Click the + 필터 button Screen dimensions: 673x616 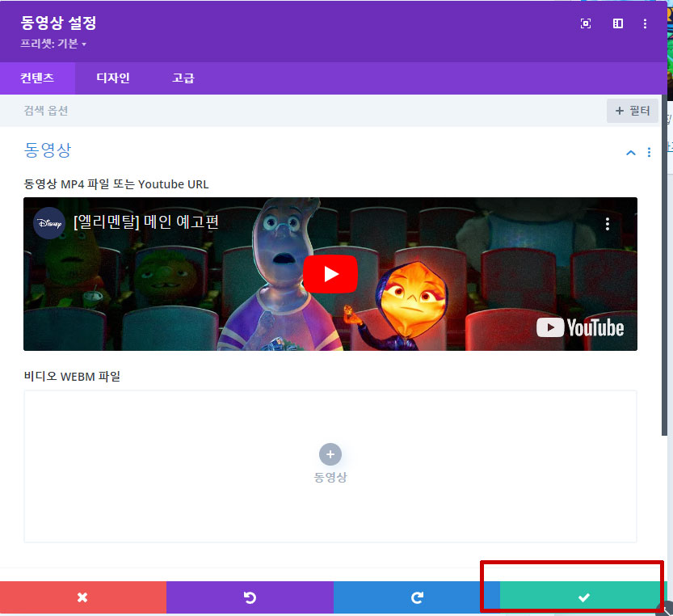click(633, 111)
